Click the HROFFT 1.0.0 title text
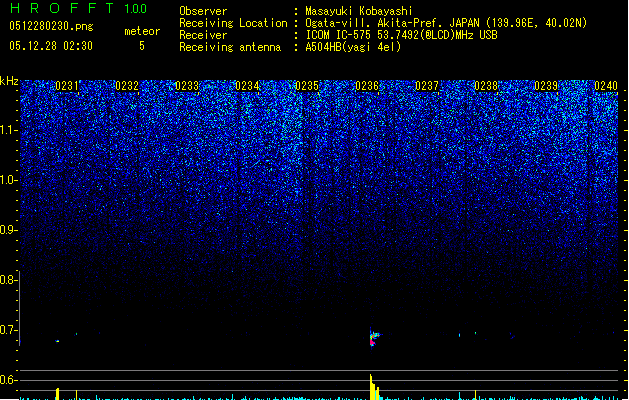 78,8
